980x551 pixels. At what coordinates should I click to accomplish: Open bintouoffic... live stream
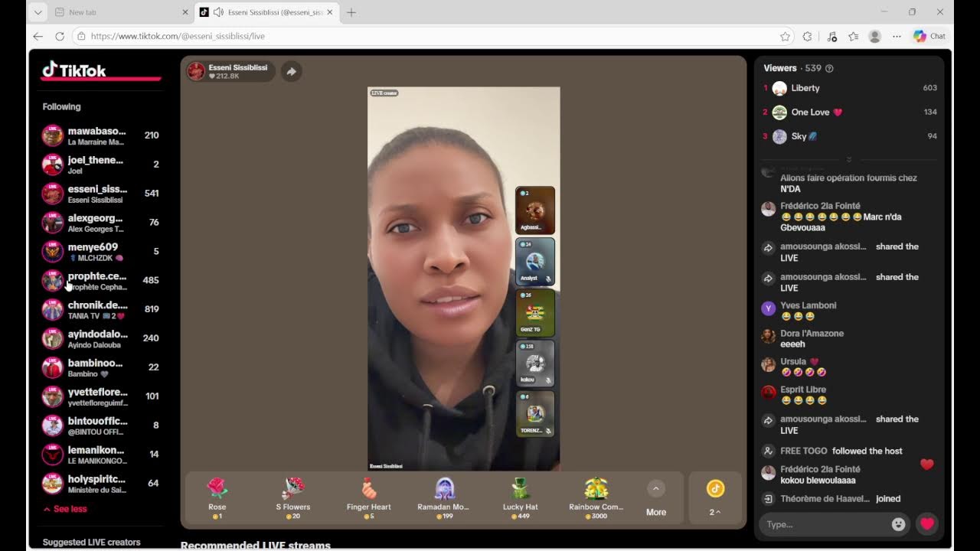(x=100, y=425)
